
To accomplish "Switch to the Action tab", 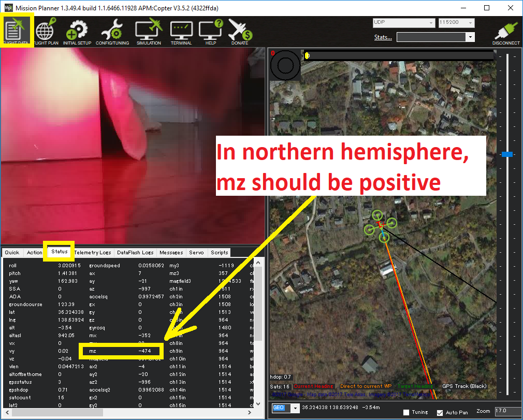I will click(x=34, y=253).
